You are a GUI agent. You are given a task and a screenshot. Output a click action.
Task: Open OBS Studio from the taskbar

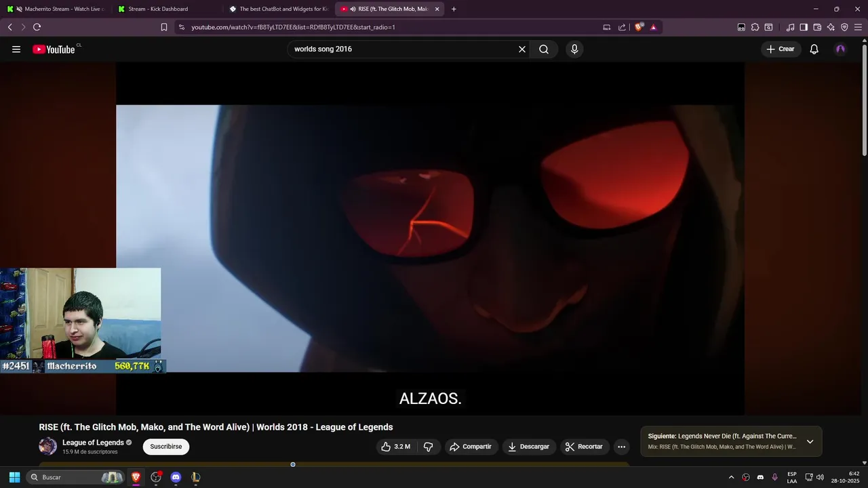(x=156, y=477)
